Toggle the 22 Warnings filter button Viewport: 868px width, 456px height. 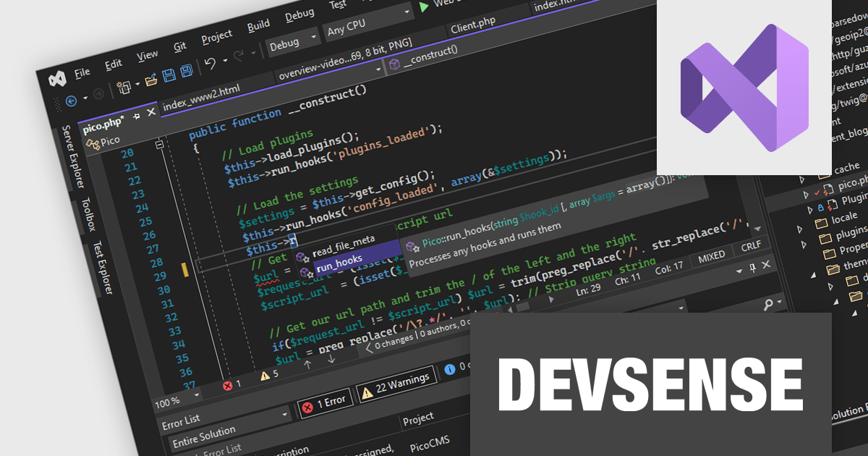click(x=397, y=381)
